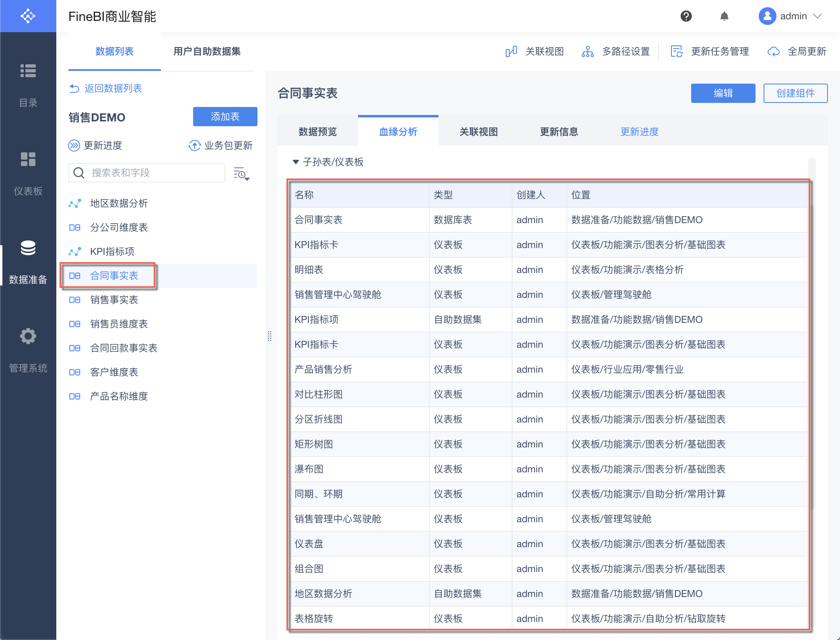Image resolution: width=840 pixels, height=640 pixels.
Task: Click the 添加表 button
Action: pyautogui.click(x=225, y=117)
